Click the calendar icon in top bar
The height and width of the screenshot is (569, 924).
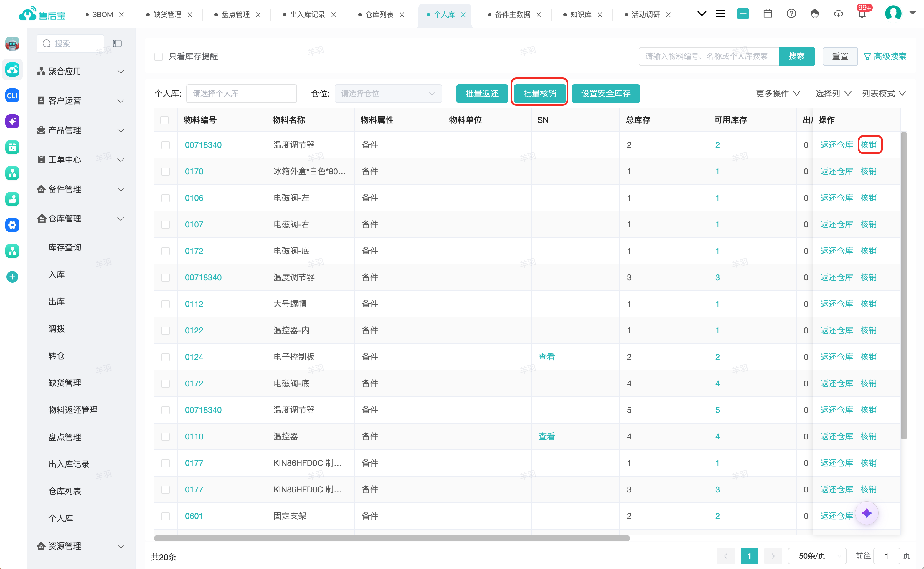coord(768,14)
